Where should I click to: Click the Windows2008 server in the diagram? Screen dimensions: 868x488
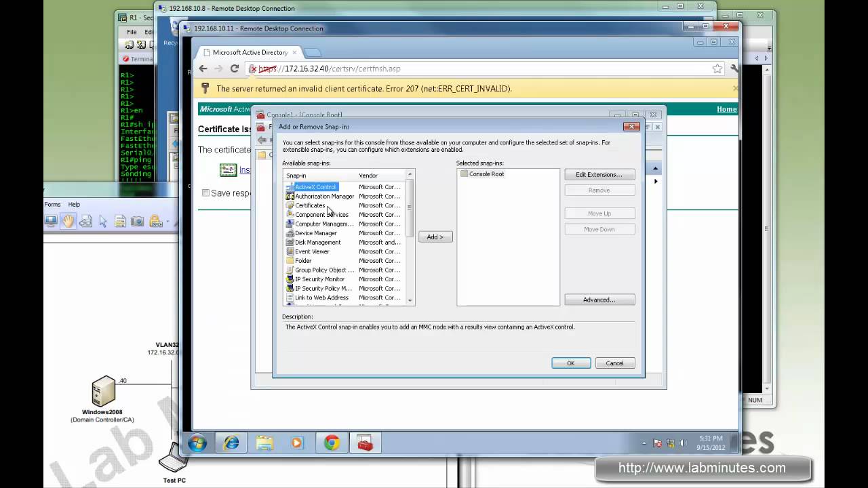pyautogui.click(x=104, y=392)
